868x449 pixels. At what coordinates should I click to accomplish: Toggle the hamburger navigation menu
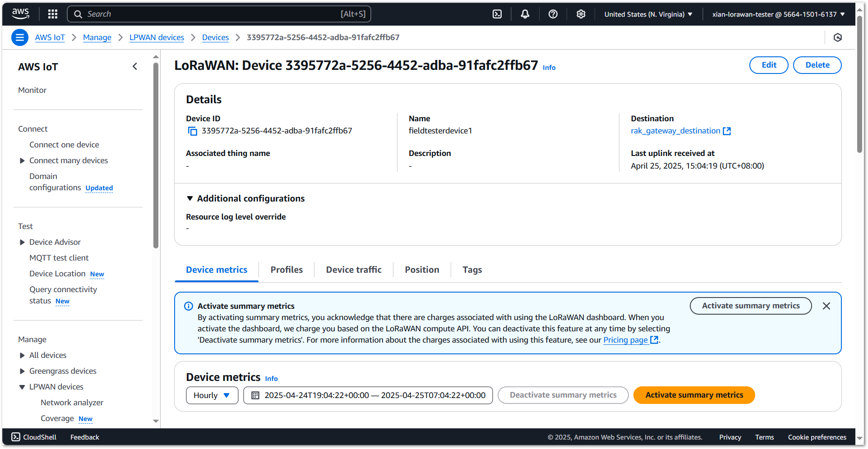[x=20, y=37]
